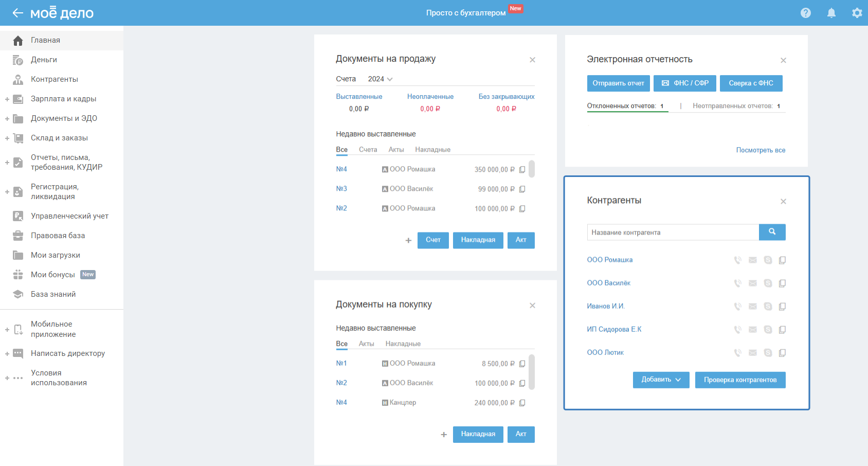Viewport: 868px width, 466px height.
Task: Open the 2024 year dropdown
Action: point(380,79)
